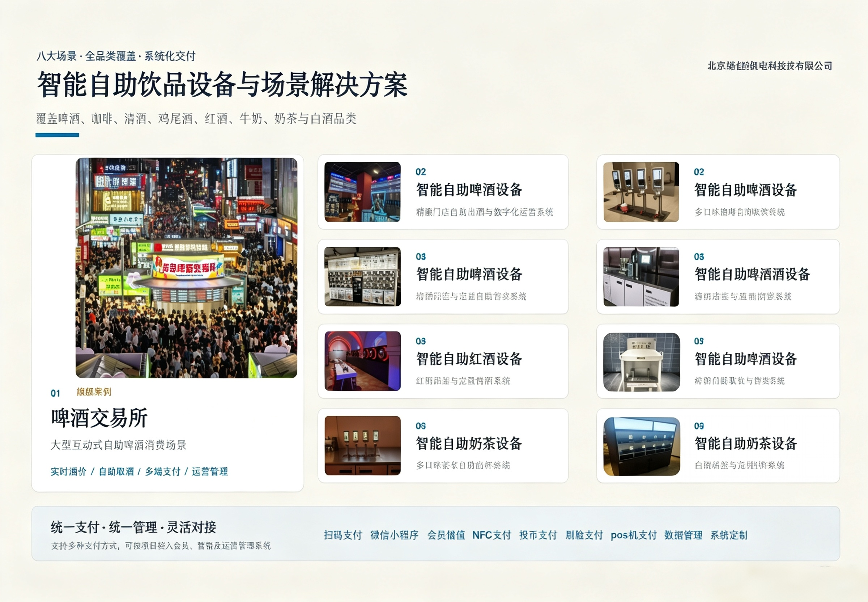The width and height of the screenshot is (868, 602).
Task: Open the crowded night street photo
Action: click(186, 268)
